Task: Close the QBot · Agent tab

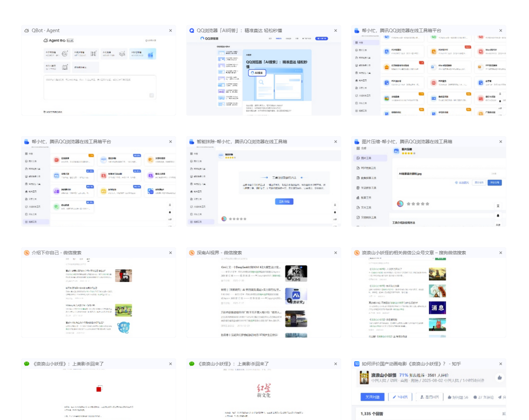Action: tap(170, 30)
